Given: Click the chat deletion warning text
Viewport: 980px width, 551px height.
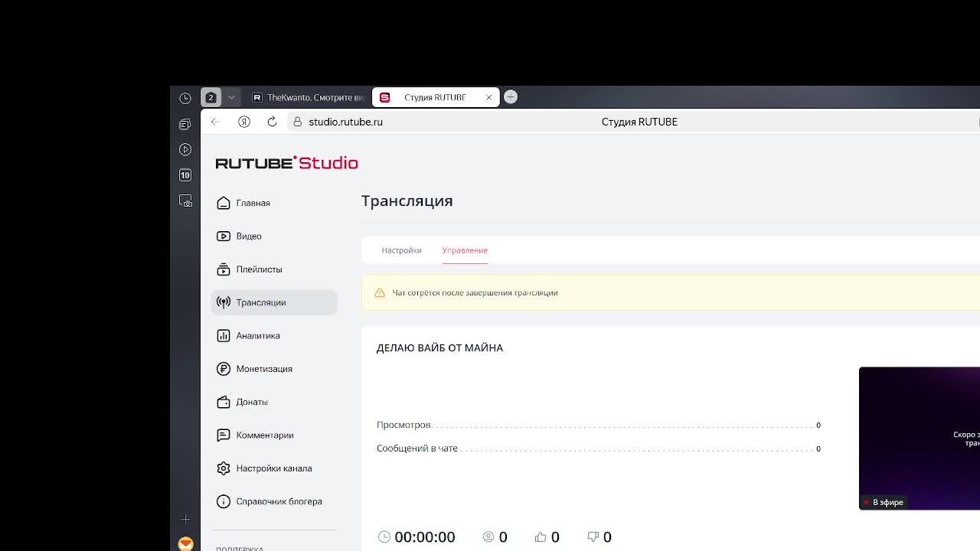Looking at the screenshot, I should [475, 292].
